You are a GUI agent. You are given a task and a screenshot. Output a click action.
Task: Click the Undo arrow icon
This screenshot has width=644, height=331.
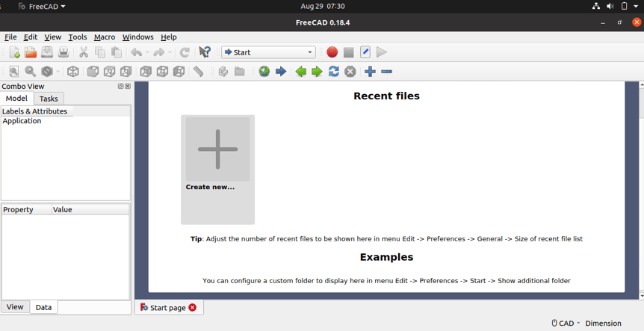click(137, 52)
